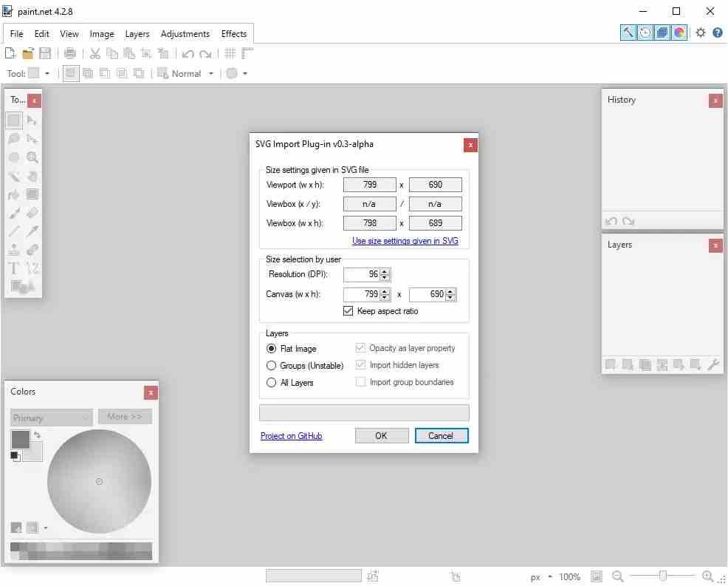
Task: Select the Text tool
Action: pyautogui.click(x=14, y=268)
